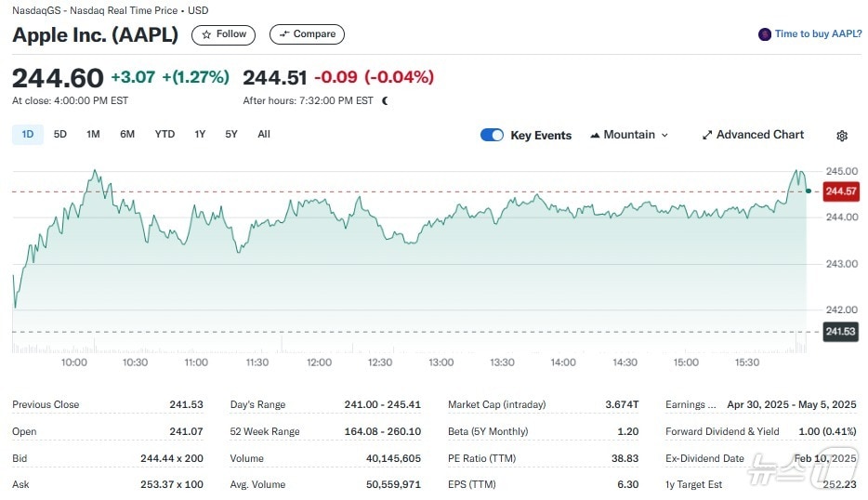Switch chart to 5Y range
Viewport: 868px width, 500px height.
pyautogui.click(x=231, y=134)
